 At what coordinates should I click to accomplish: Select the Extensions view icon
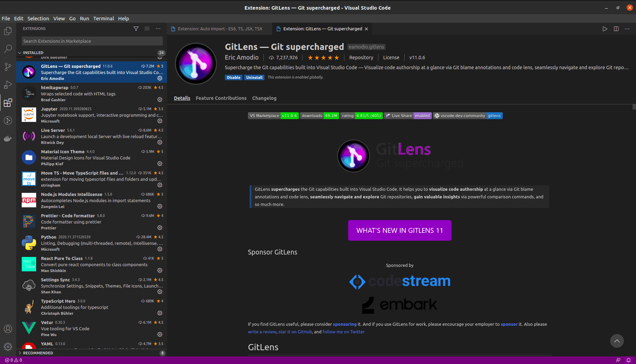point(8,103)
